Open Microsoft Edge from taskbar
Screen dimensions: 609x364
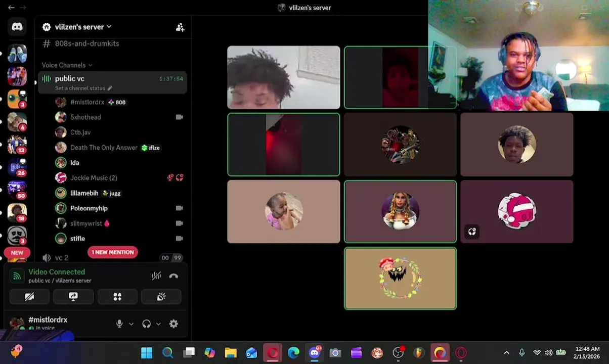click(293, 352)
